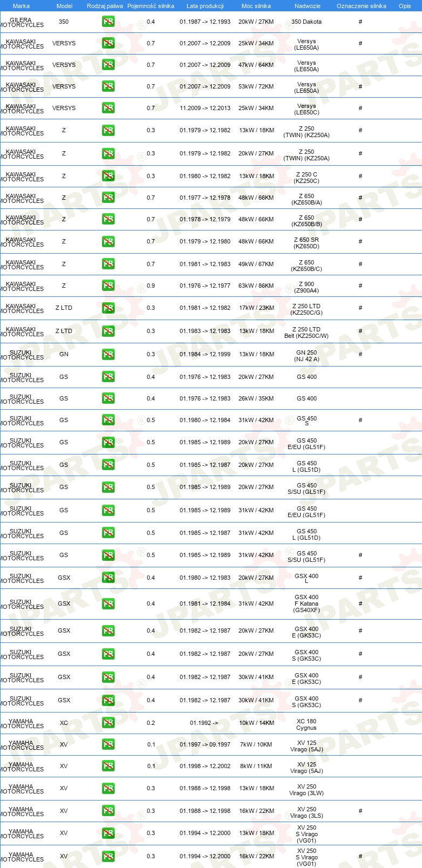
Task: Click the fuel icon in the Z 250 C (KZ250C) row
Action: click(108, 176)
